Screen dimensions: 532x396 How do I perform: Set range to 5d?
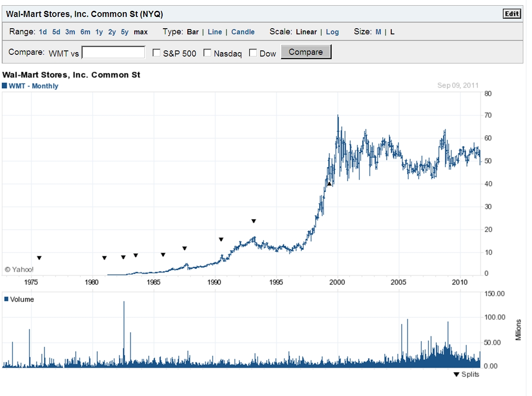point(57,32)
